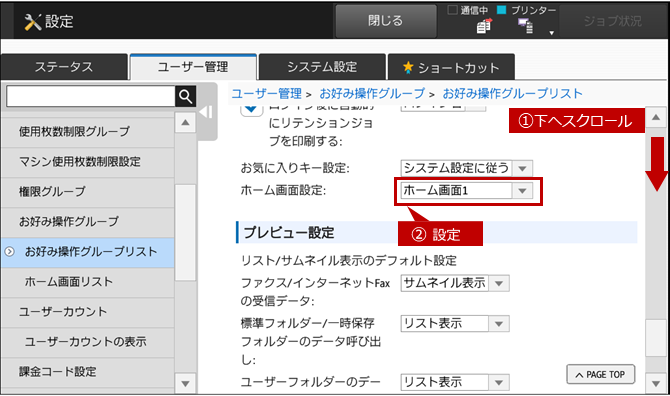Click the お気に入りキー設定: label
Viewport: 670px width, 396px height.
[x=295, y=168]
